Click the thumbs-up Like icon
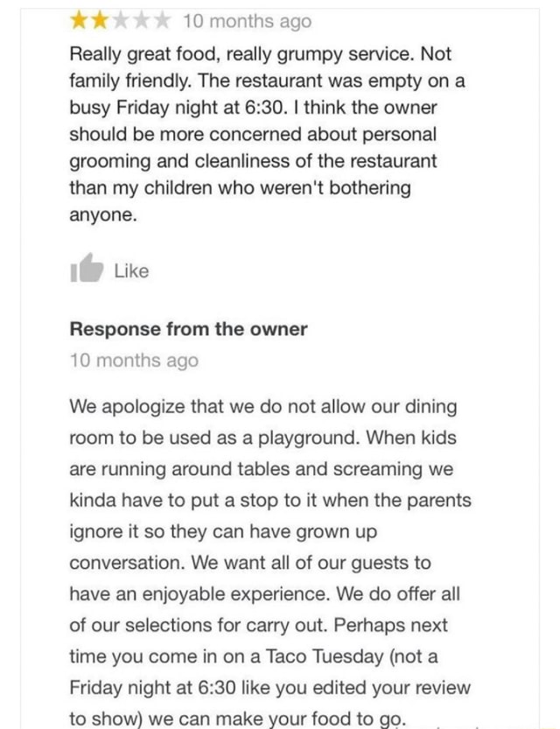This screenshot has width=560, height=729. [94, 270]
